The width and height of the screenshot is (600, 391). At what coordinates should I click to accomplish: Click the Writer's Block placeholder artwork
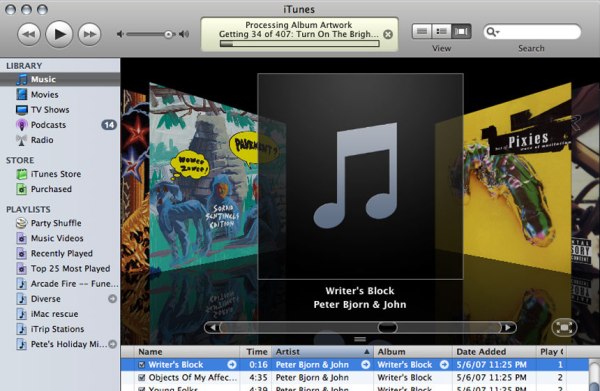pyautogui.click(x=360, y=176)
